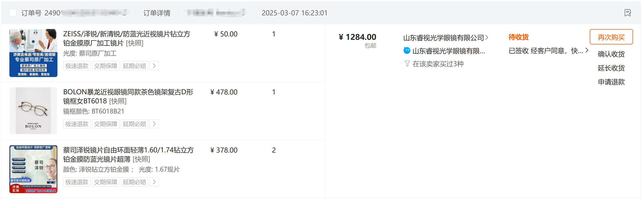
Task: Tick the order selection checkbox
Action: 13,13
